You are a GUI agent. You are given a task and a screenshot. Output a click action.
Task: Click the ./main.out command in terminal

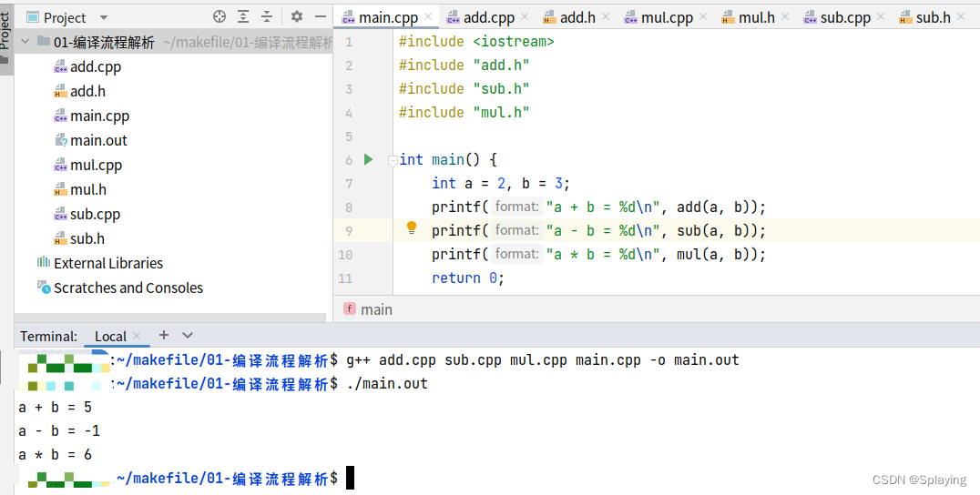pyautogui.click(x=387, y=383)
